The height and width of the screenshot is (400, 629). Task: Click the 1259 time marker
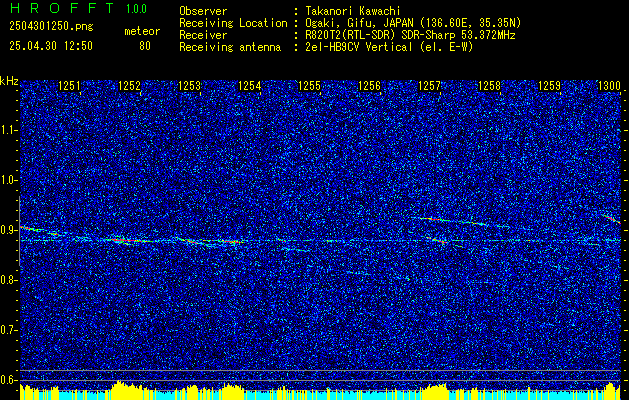coord(549,86)
